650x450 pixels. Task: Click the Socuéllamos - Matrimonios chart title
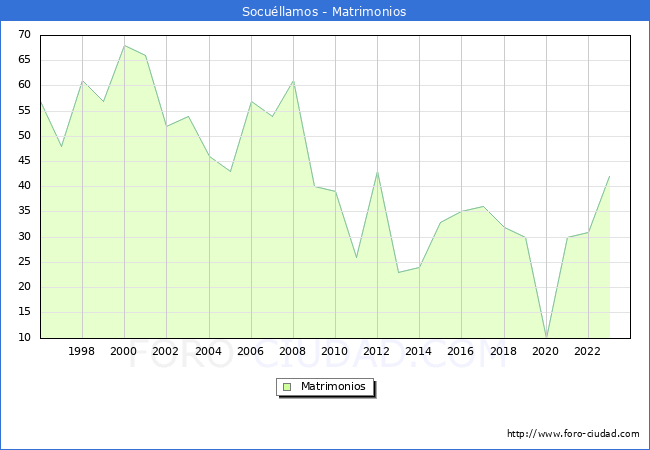(x=325, y=12)
